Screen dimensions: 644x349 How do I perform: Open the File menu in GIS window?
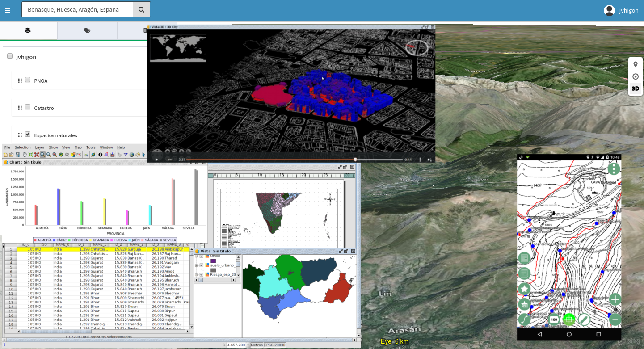(x=7, y=147)
